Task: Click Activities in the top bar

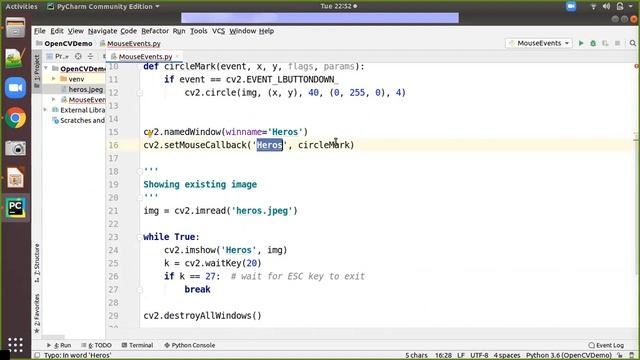Action: click(x=21, y=7)
